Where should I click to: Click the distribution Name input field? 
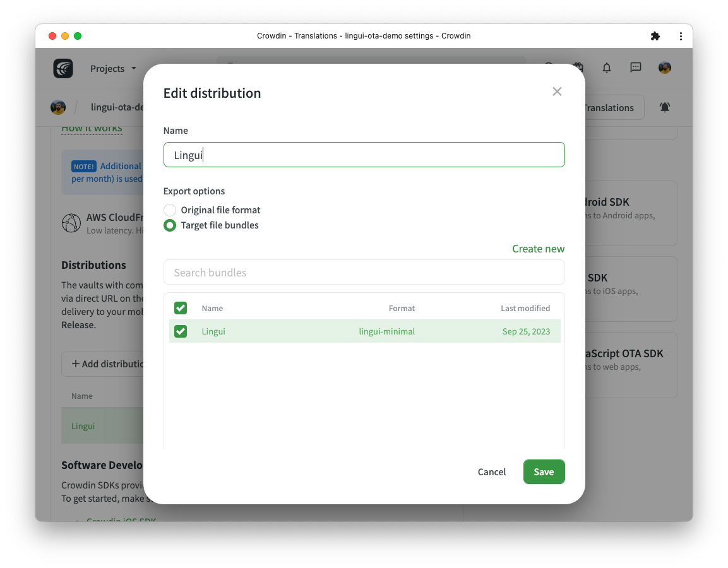coord(364,155)
